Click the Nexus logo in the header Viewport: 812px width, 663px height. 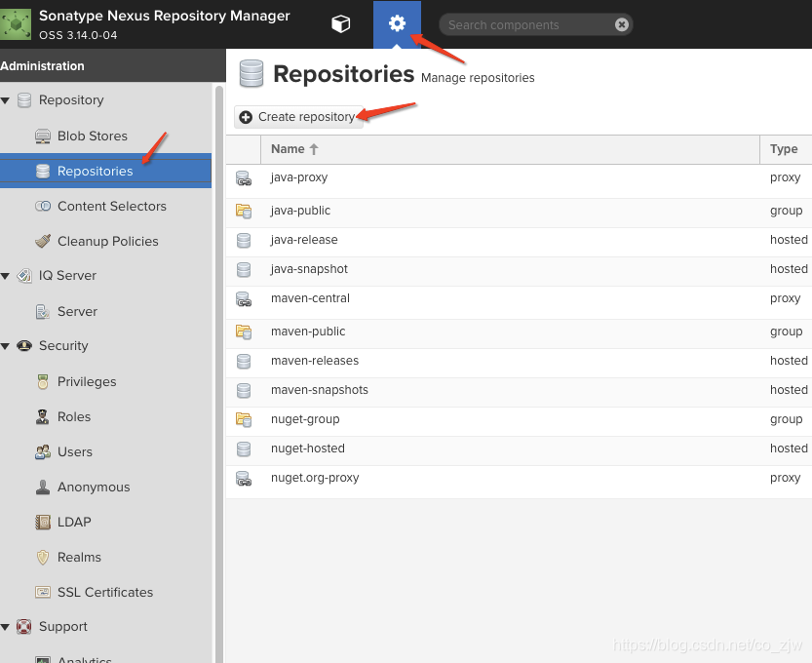point(16,23)
